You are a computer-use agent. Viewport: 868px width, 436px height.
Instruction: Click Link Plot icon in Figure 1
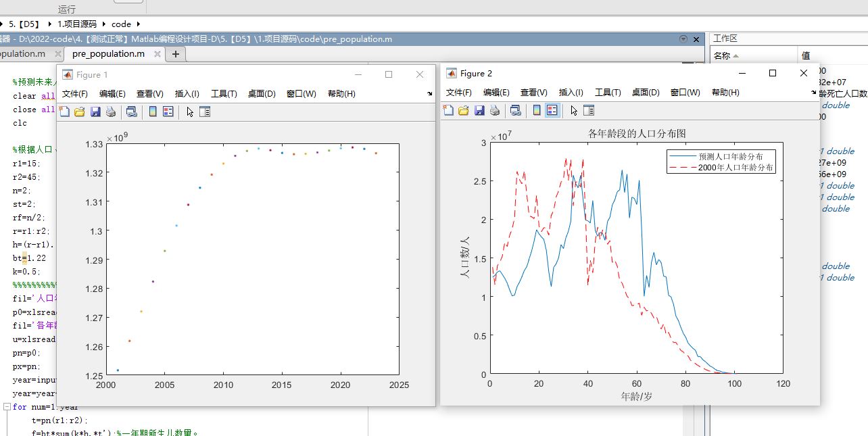(132, 112)
